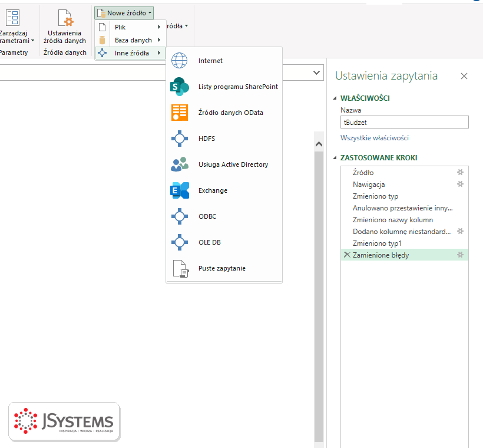Click the Nowe źródło page icon
The width and height of the screenshot is (483, 448).
pyautogui.click(x=101, y=13)
